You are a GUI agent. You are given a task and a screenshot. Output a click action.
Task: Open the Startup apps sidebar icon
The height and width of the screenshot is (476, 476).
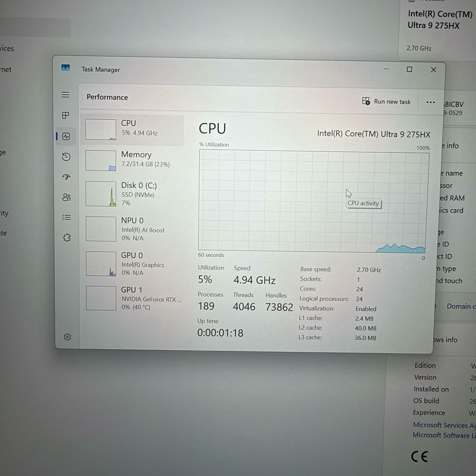point(66,177)
